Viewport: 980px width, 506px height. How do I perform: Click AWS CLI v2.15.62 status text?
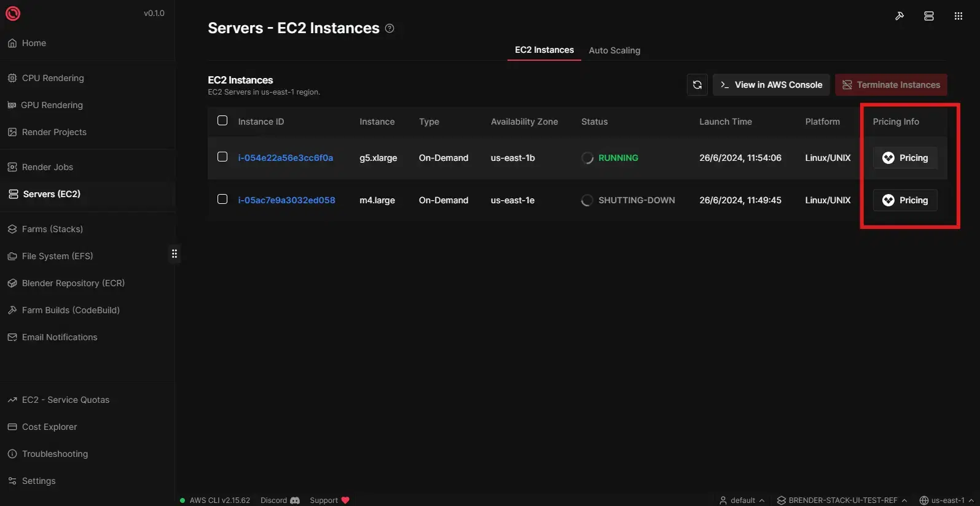(220, 500)
